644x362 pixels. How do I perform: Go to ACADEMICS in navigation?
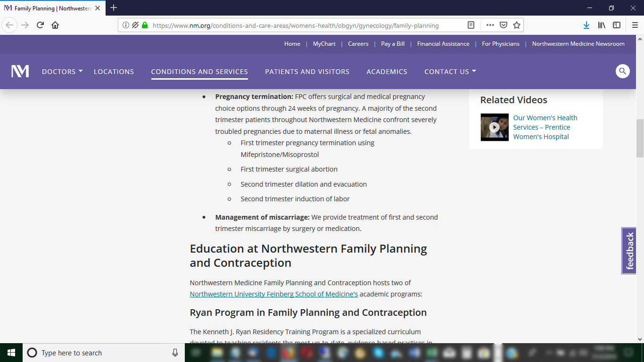click(x=387, y=72)
